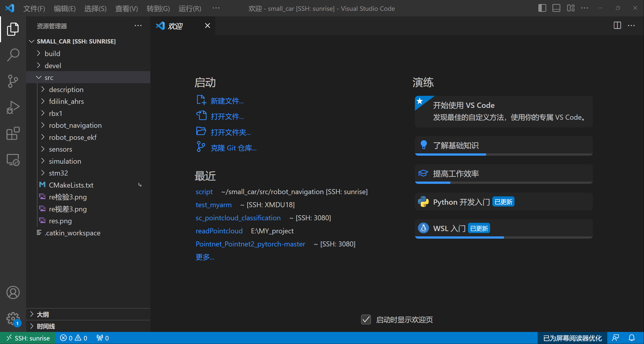
Task: Open 提高工作效率 walkthrough card
Action: 504,174
